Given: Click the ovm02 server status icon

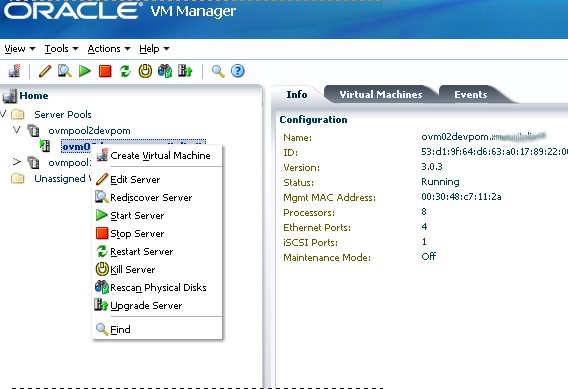Looking at the screenshot, I should (x=45, y=146).
